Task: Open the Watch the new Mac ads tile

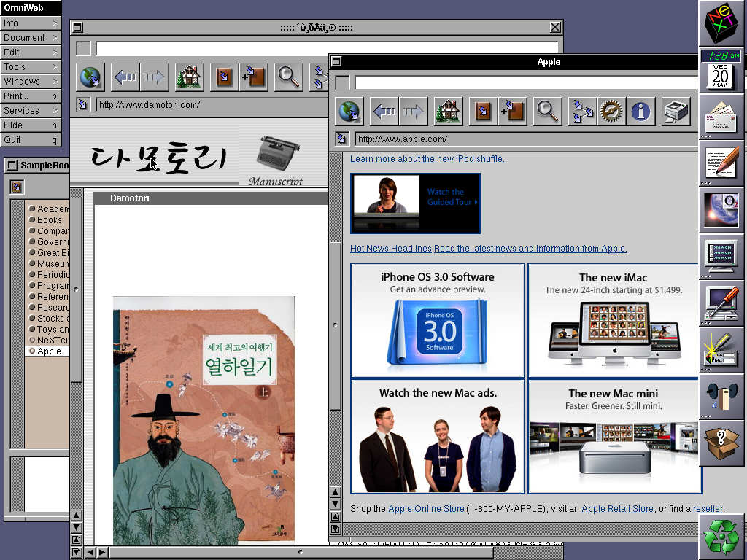Action: [438, 436]
